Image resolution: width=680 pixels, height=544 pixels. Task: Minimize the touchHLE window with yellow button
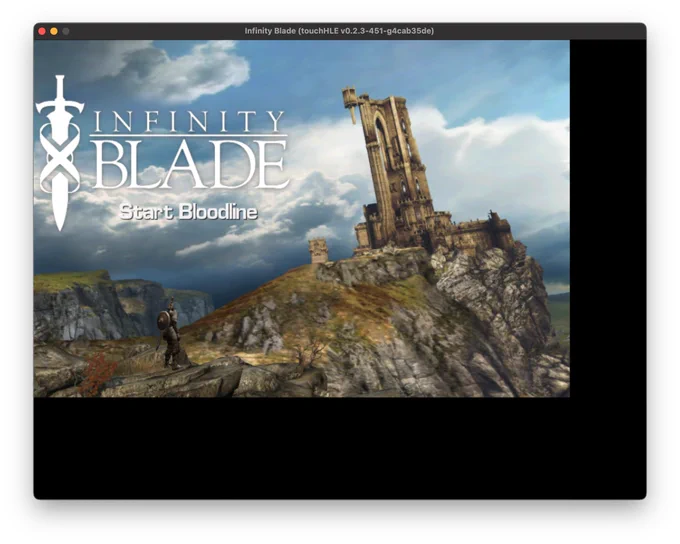tap(54, 31)
